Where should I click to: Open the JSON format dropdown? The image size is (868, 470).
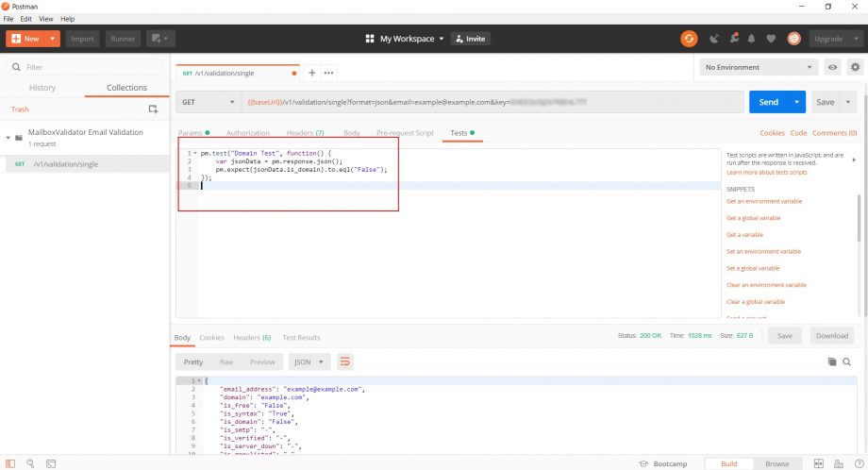(309, 362)
